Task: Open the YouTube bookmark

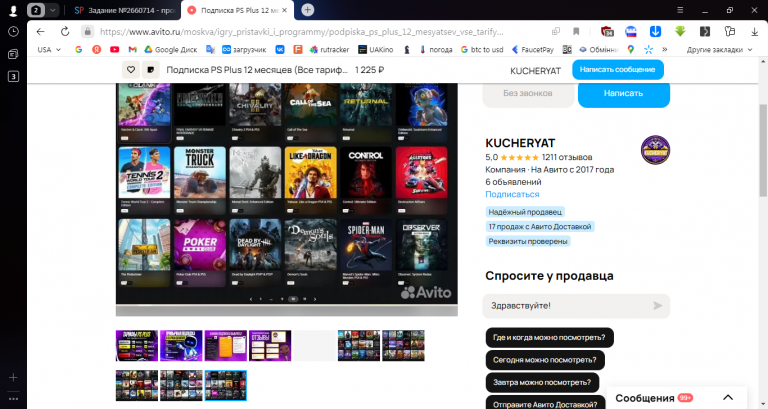Action: click(115, 49)
